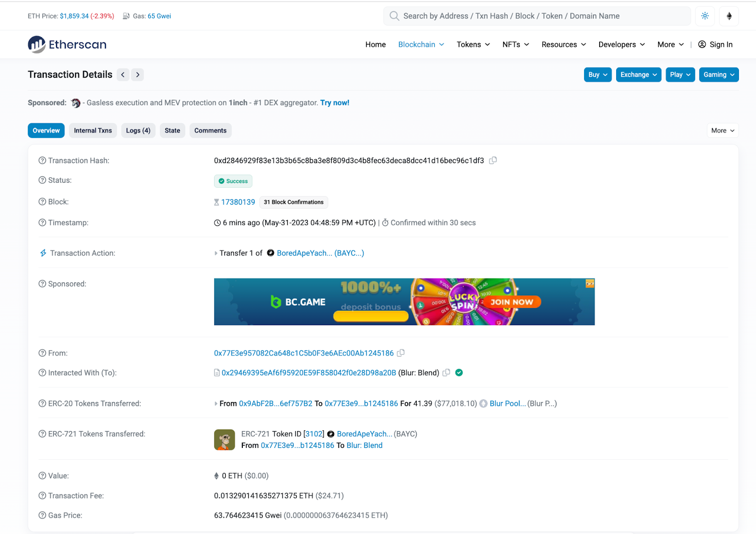Click Timestamp help icon
This screenshot has height=534, width=756.
click(x=43, y=223)
